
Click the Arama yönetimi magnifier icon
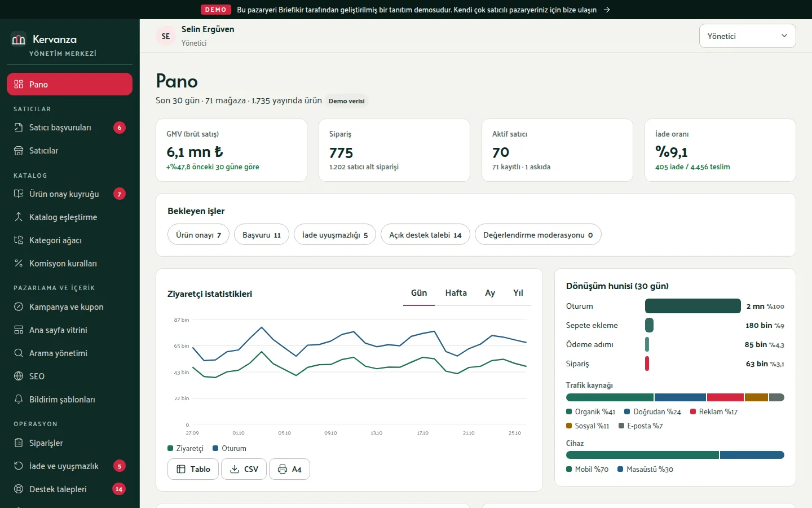coord(19,353)
